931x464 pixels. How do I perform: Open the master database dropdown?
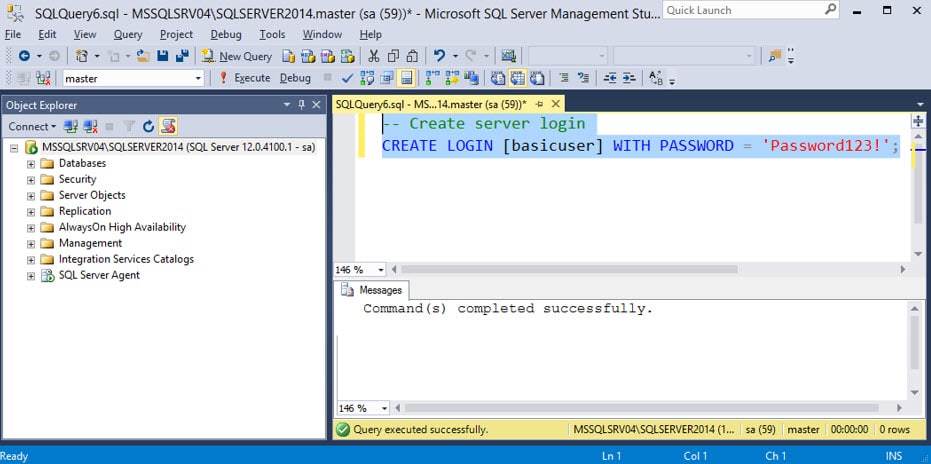click(x=198, y=78)
